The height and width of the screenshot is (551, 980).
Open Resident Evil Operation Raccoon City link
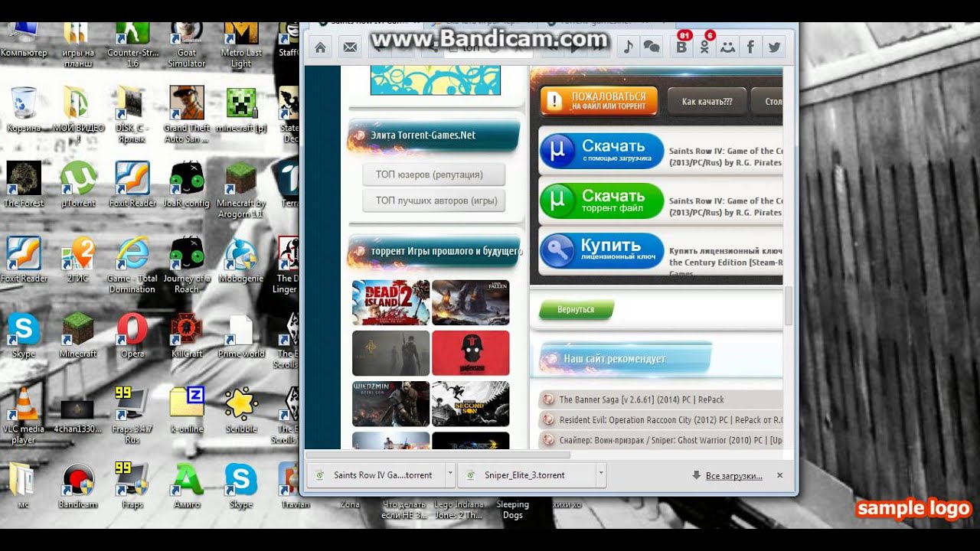tap(671, 419)
